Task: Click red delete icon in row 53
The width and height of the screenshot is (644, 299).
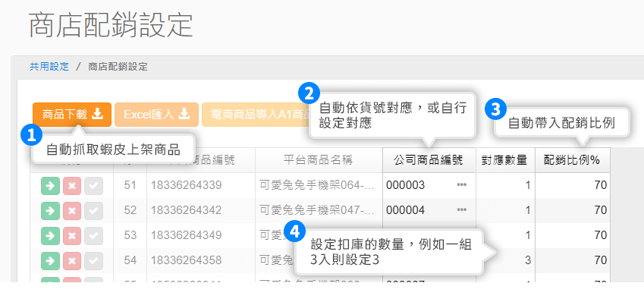Action: (72, 236)
